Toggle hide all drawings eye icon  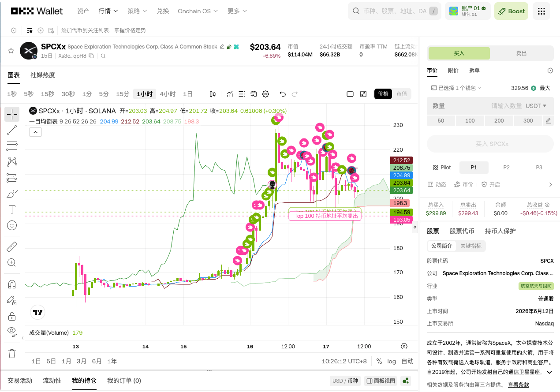[12, 331]
